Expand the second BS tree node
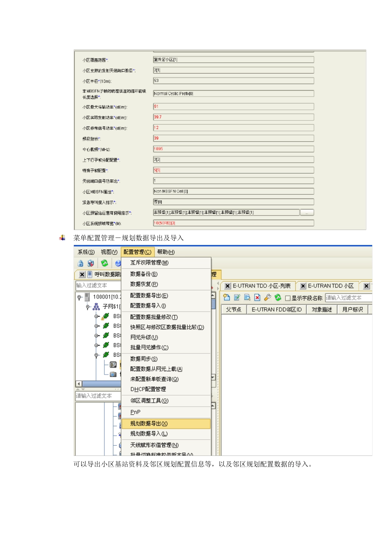Image resolution: width=392 pixels, height=555 pixels. click(x=97, y=326)
